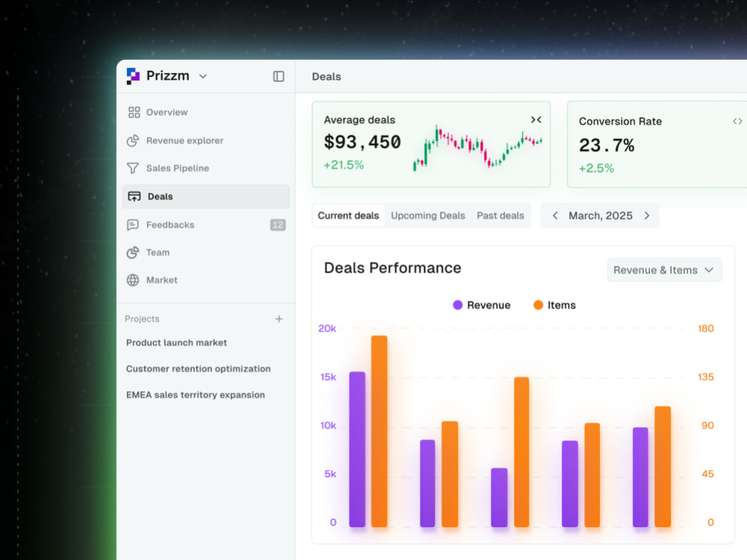Click the Prizzm logo icon

pyautogui.click(x=133, y=76)
